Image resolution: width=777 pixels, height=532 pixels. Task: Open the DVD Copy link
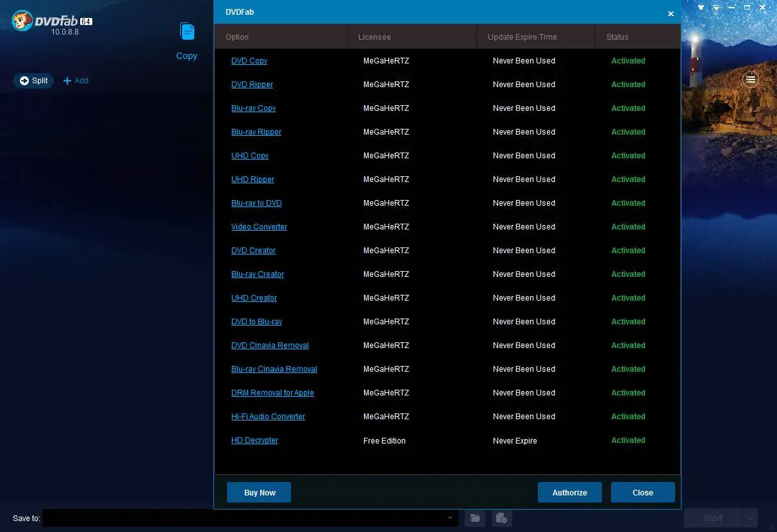click(x=249, y=61)
